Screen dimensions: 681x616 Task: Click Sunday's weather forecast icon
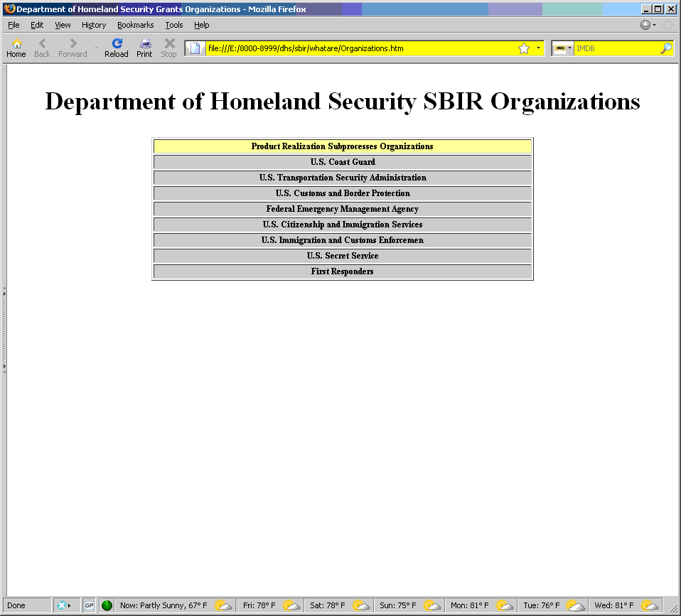432,605
